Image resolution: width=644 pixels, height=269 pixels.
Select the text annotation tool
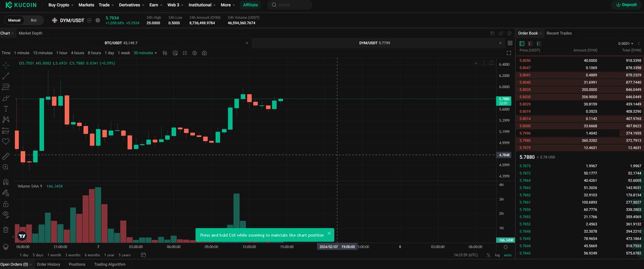[x=6, y=109]
